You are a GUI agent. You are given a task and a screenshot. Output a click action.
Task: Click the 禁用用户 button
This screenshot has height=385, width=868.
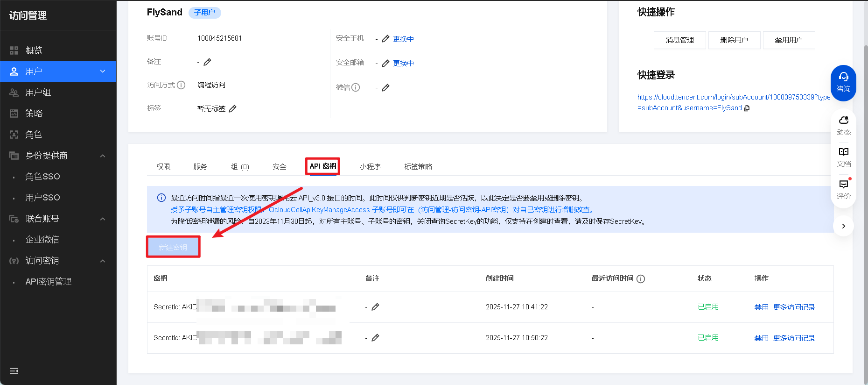pyautogui.click(x=789, y=40)
